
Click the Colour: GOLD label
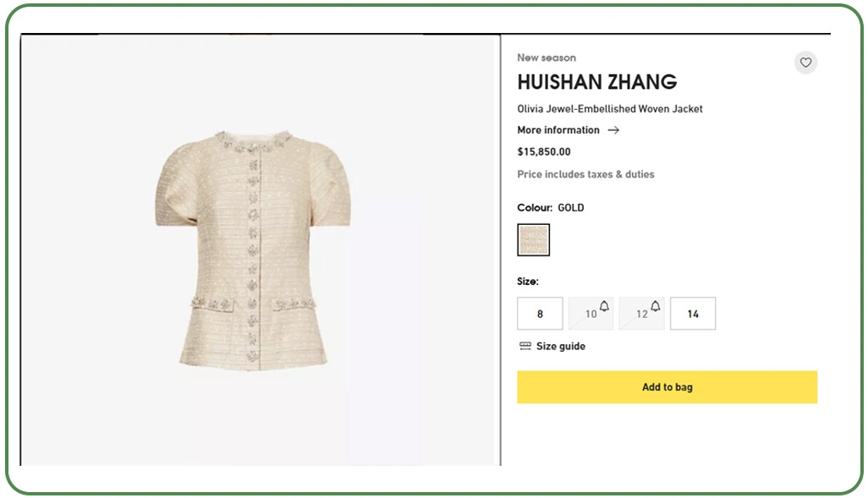550,207
